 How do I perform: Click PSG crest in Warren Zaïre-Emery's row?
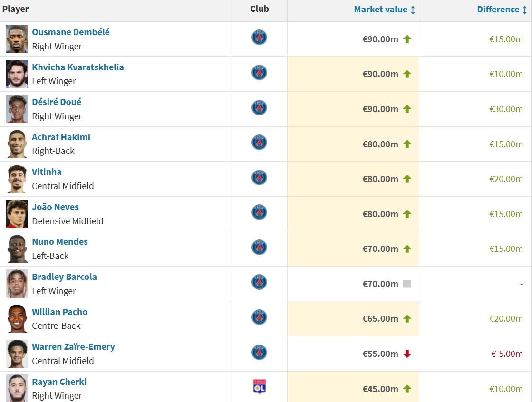coord(259,352)
